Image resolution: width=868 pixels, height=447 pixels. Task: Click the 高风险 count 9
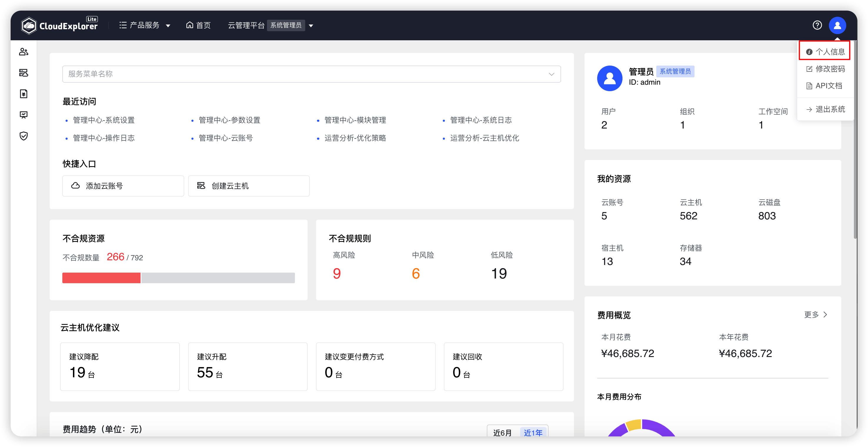(337, 273)
